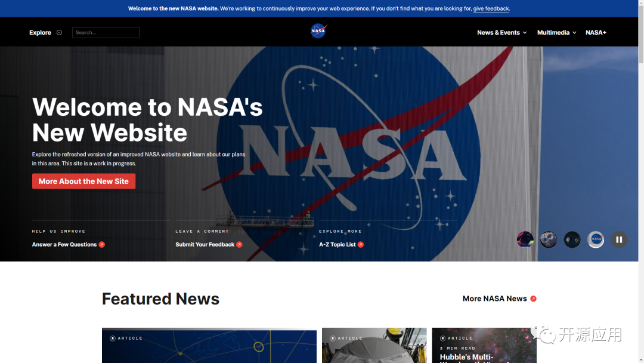
Task: Click the More About the New Site button
Action: point(83,181)
